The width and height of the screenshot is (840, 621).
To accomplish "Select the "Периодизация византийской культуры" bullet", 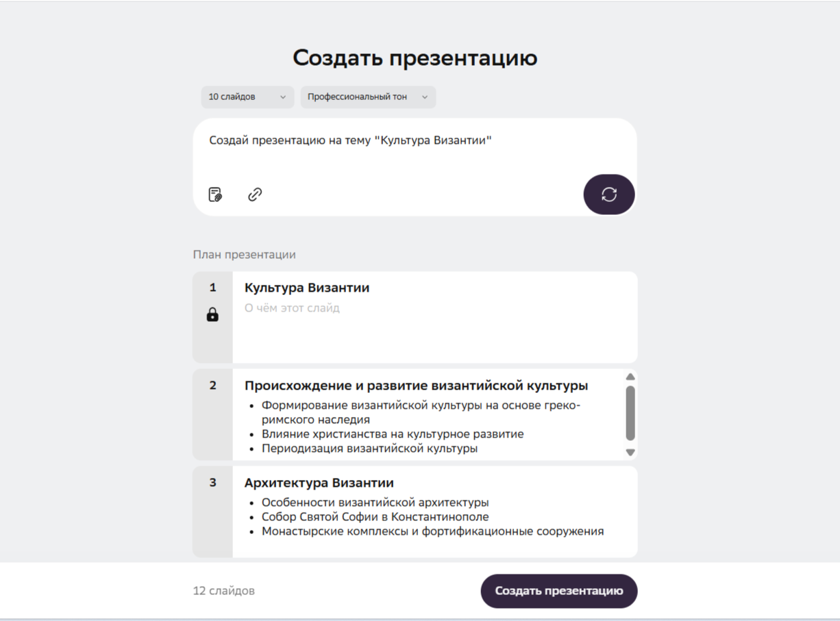I will (x=369, y=448).
